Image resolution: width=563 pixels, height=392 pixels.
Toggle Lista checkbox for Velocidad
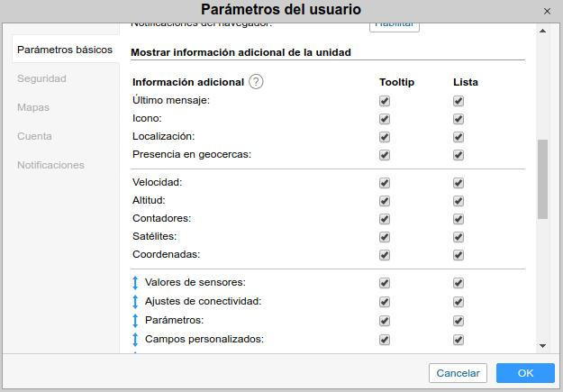pyautogui.click(x=459, y=183)
